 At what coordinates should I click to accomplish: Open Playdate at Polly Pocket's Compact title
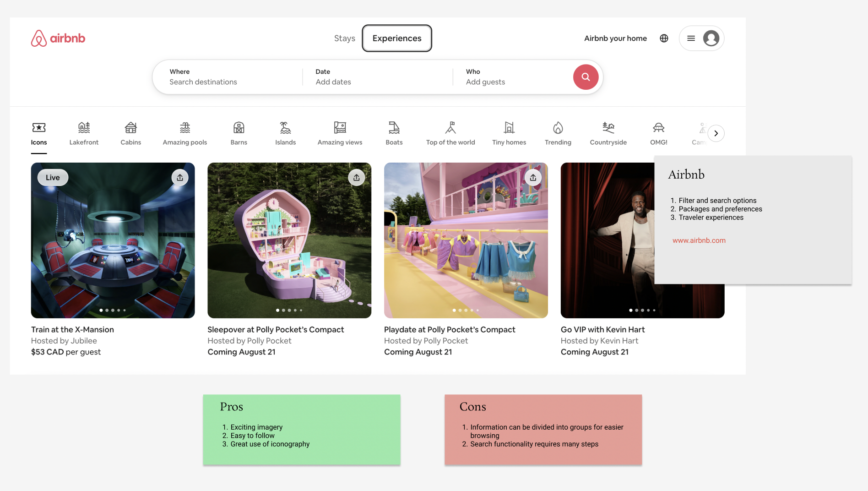[450, 330]
